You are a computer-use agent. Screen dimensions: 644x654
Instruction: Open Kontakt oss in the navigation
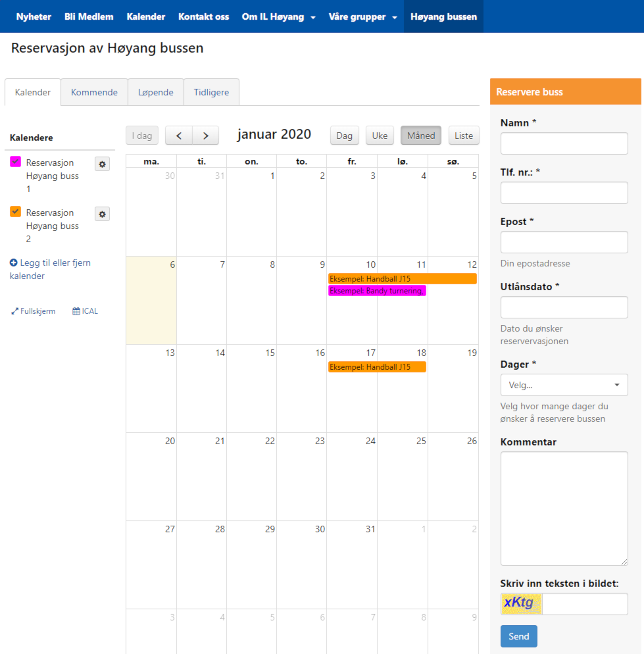[203, 16]
